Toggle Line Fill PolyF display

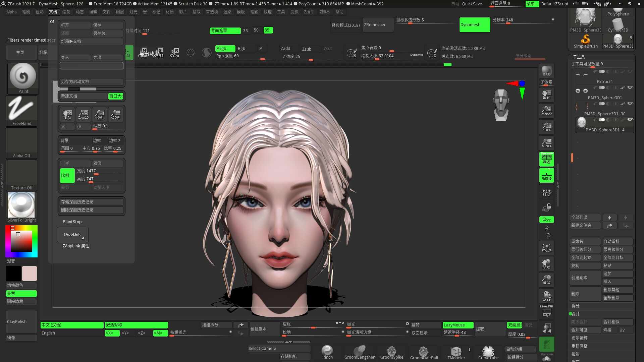(x=546, y=311)
